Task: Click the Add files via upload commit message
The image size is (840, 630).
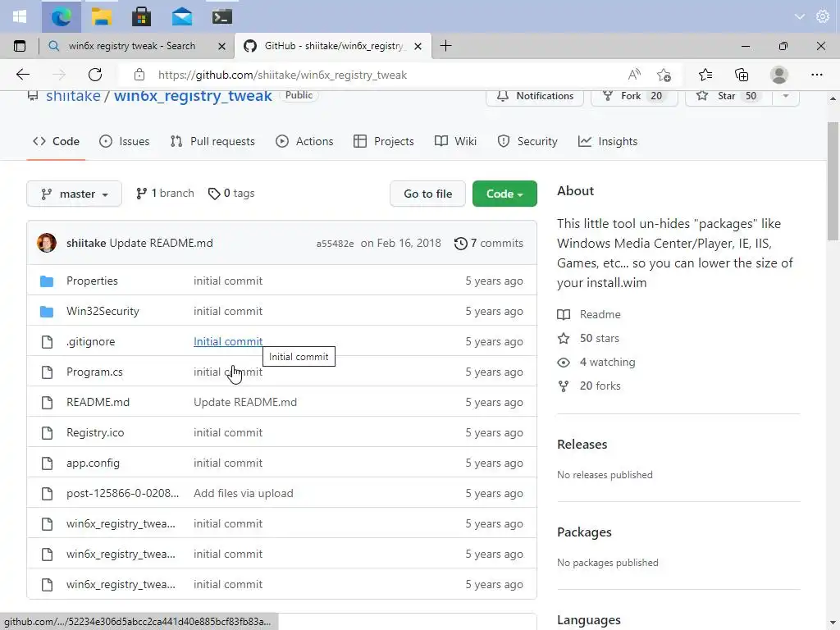Action: tap(243, 493)
